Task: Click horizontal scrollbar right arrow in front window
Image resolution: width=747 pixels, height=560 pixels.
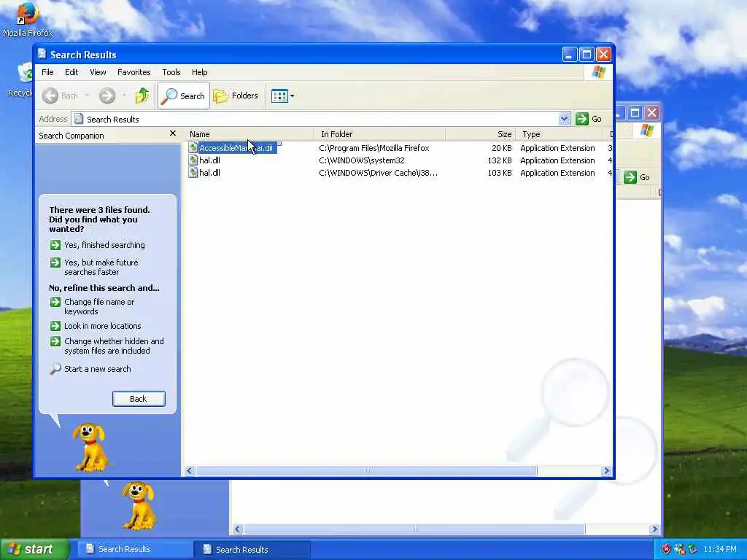Action: [606, 470]
